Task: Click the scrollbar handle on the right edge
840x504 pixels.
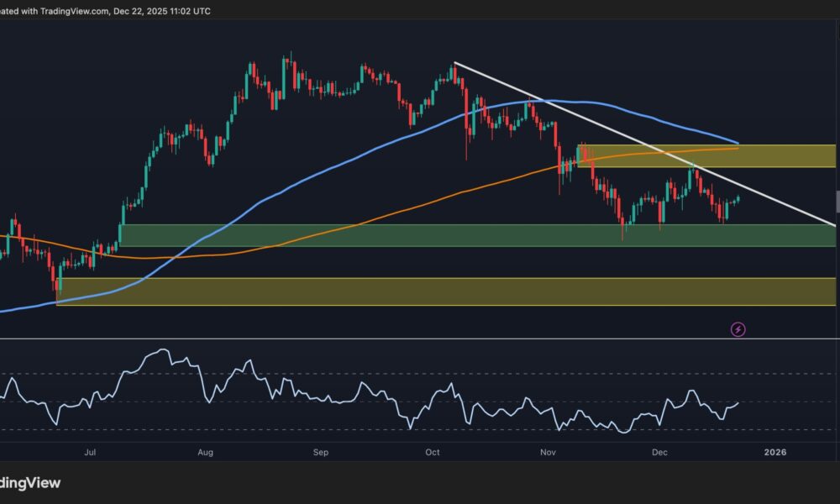Action: pos(837,202)
